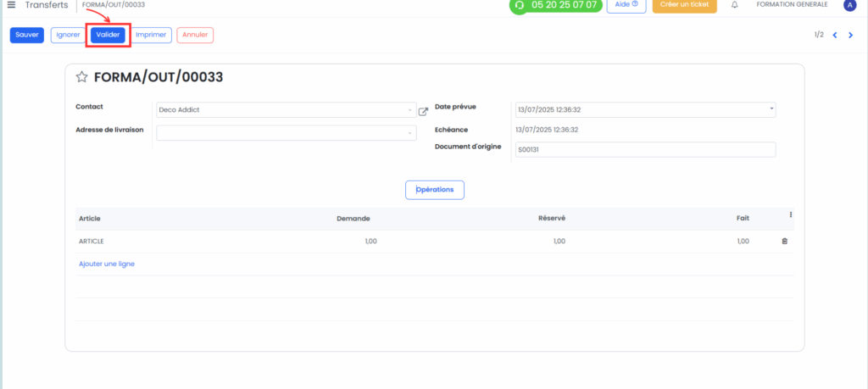Mark transfer as favorite with star
Image resolution: width=868 pixels, height=389 pixels.
(x=82, y=77)
